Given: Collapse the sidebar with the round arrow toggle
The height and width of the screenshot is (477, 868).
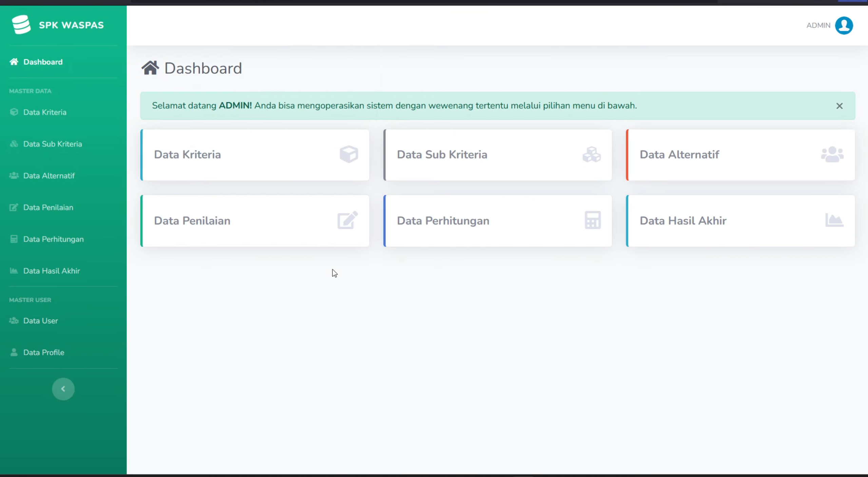Looking at the screenshot, I should [x=63, y=389].
